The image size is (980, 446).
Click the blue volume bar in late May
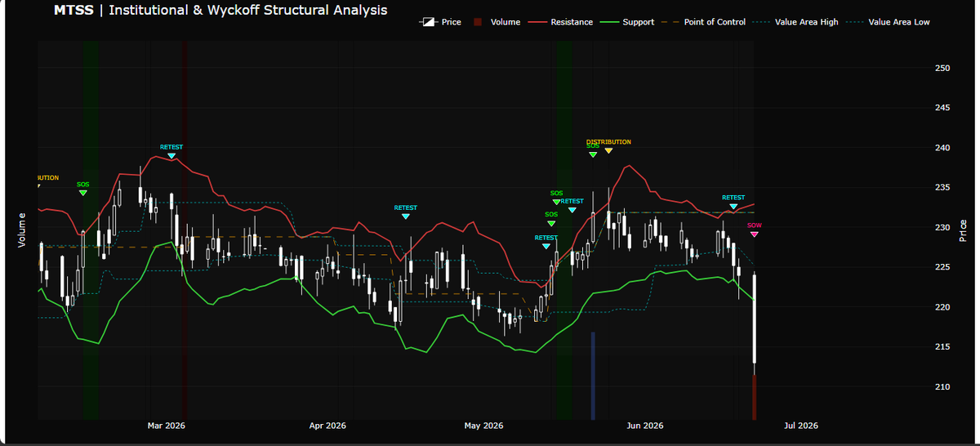593,376
